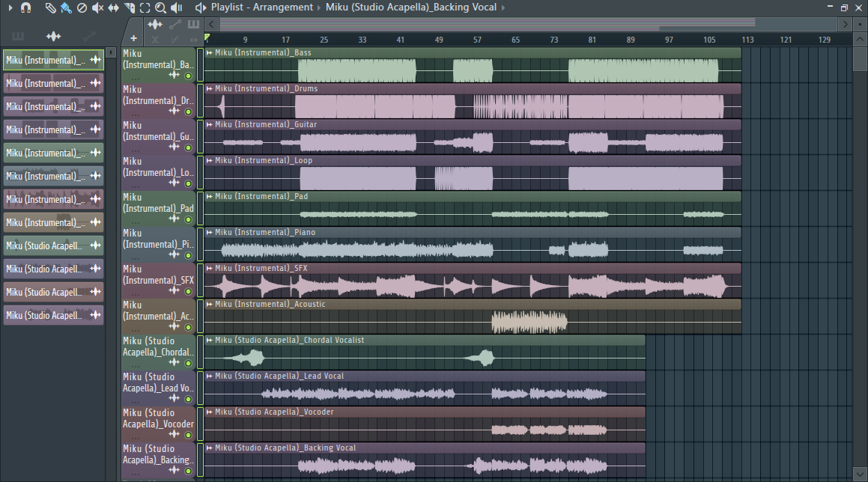Open the Loop clip menu icon

click(x=209, y=160)
